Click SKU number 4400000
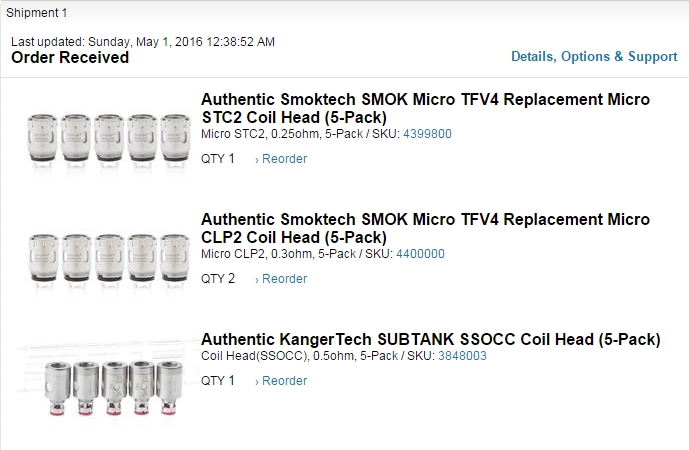This screenshot has width=689, height=450. point(420,254)
